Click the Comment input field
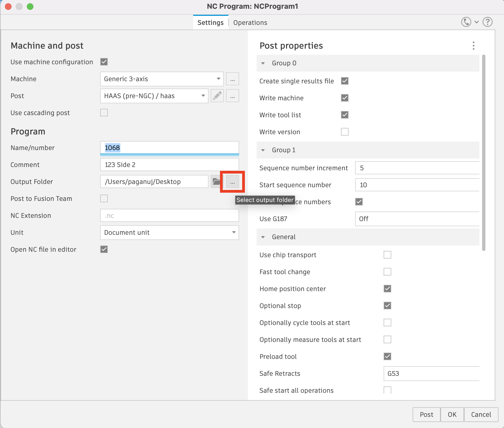Screen dimensions: 504x428 point(169,165)
